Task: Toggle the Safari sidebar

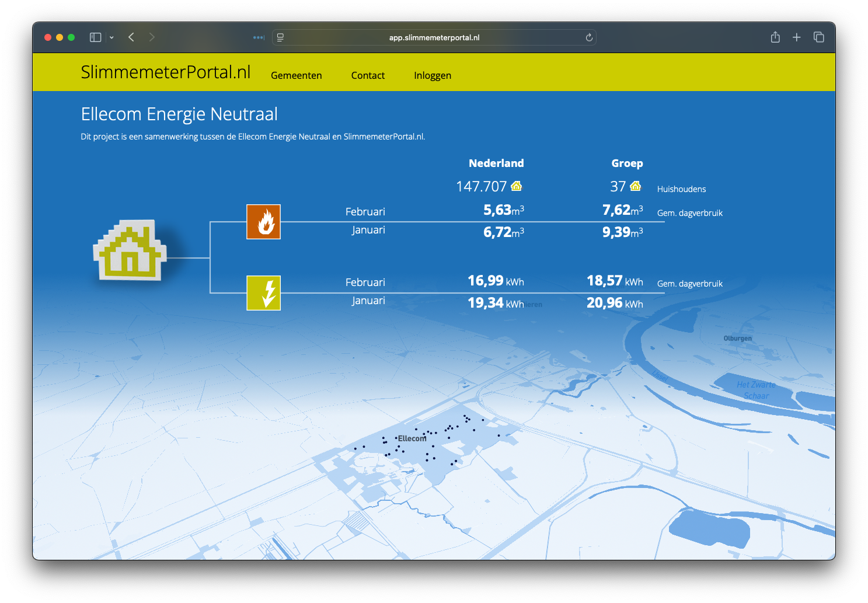Action: click(x=94, y=37)
